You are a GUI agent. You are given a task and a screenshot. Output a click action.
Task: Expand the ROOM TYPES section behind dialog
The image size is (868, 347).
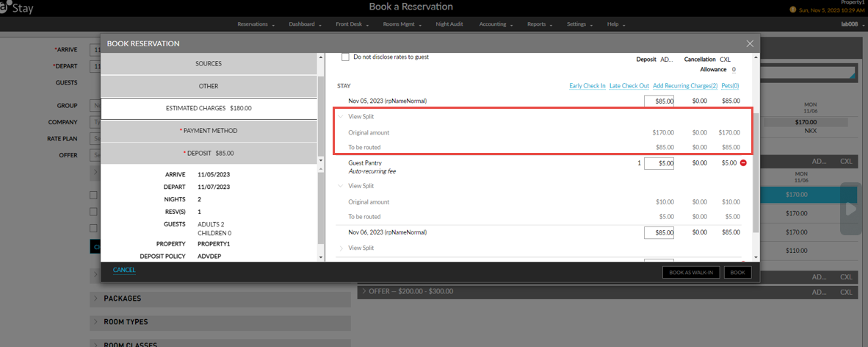[220, 322]
